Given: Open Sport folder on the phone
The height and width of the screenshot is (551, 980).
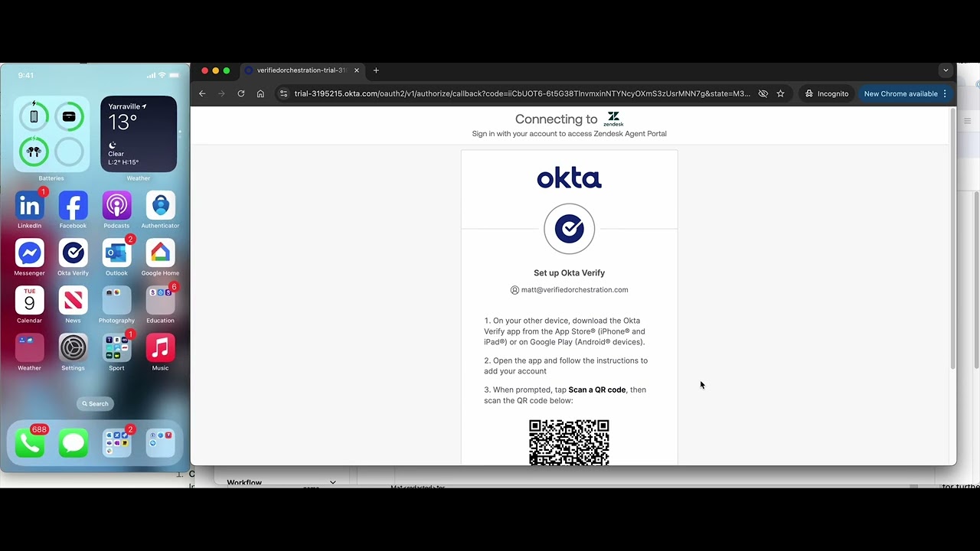Looking at the screenshot, I should pyautogui.click(x=116, y=348).
